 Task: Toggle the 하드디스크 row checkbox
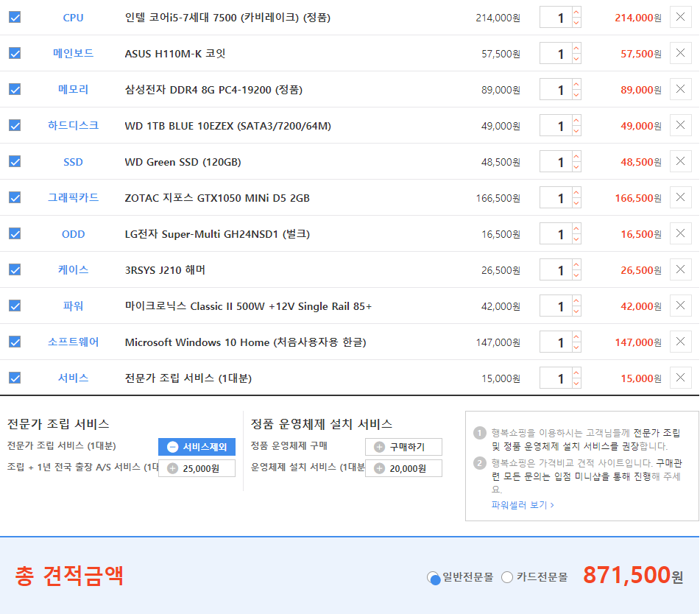click(x=15, y=125)
